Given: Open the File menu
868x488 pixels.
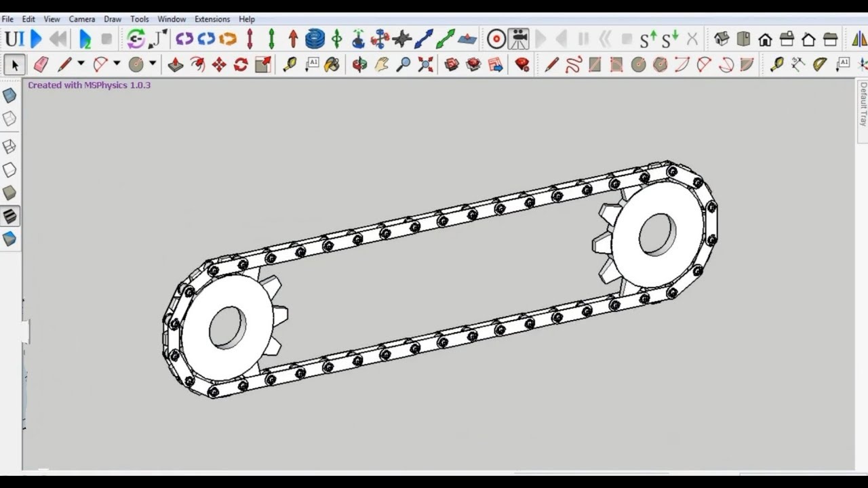Looking at the screenshot, I should coord(7,19).
